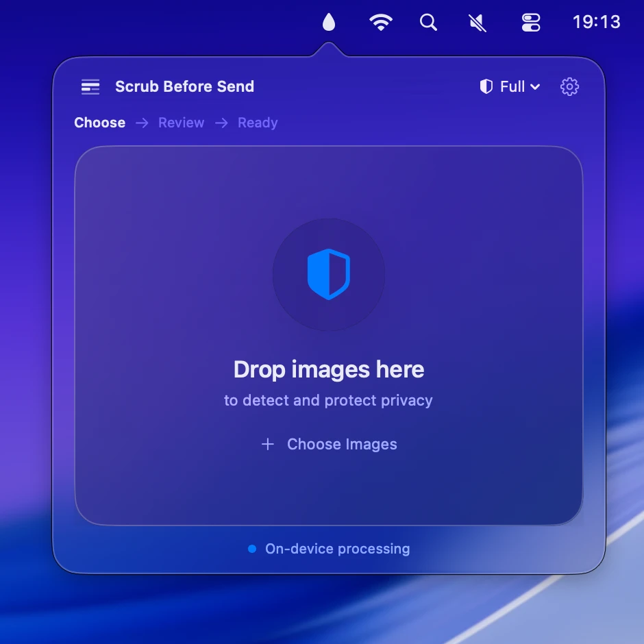Open Control Center in the menu bar
The image size is (644, 644).
coord(531,22)
